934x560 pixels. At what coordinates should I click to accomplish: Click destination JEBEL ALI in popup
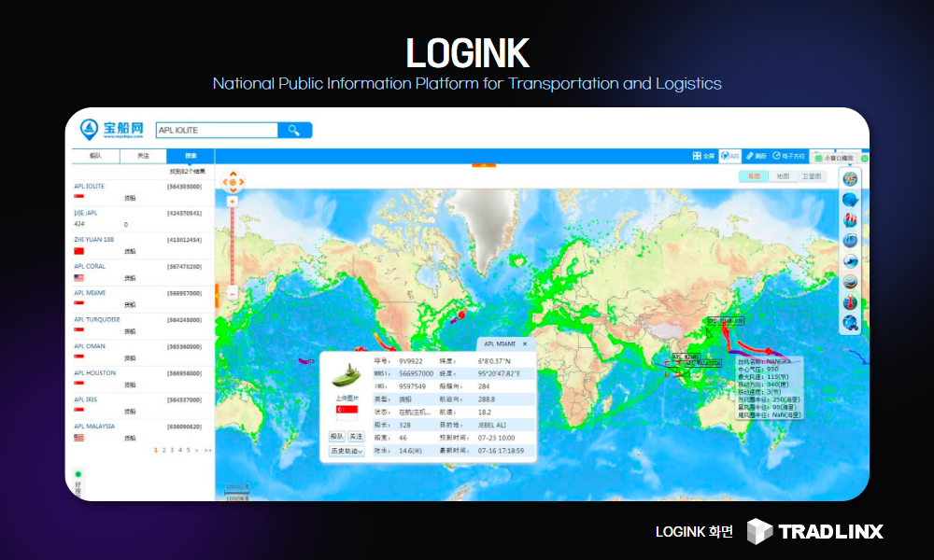pyautogui.click(x=491, y=425)
